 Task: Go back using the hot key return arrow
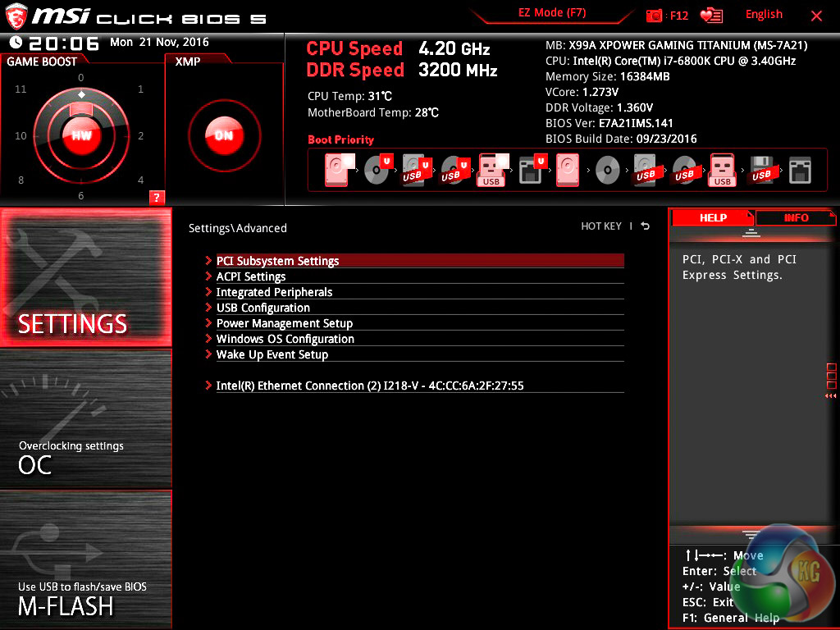[x=646, y=226]
